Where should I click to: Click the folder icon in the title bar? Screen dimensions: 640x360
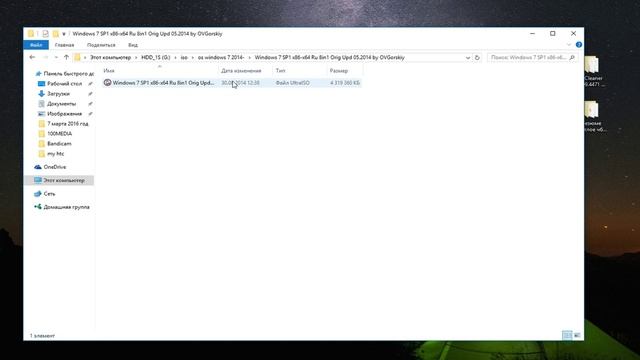click(31, 33)
